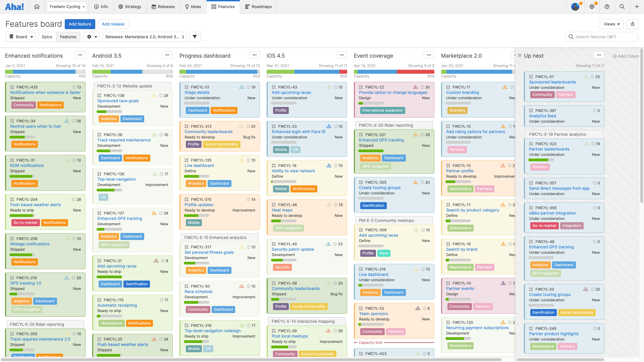Image resolution: width=644 pixels, height=362 pixels.
Task: Open the Fredwin Cycling workspace dropdown
Action: tap(67, 7)
